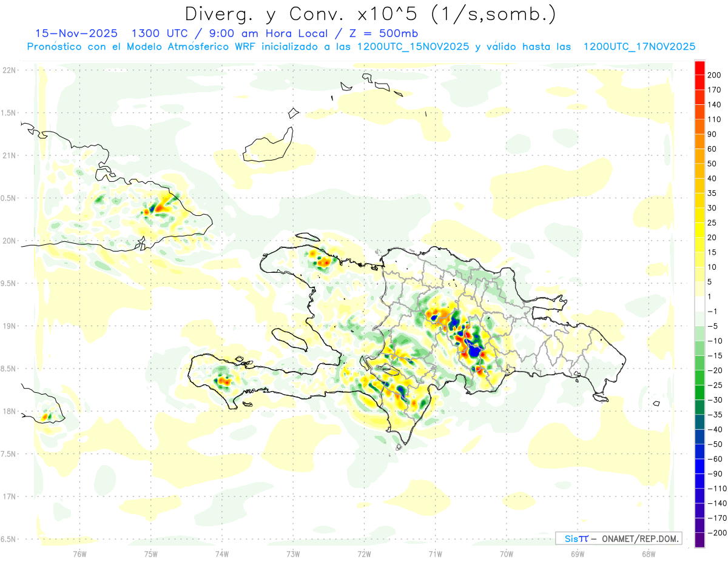The width and height of the screenshot is (728, 562).
Task: Click the '17N' latitude label
Action: [x=8, y=497]
